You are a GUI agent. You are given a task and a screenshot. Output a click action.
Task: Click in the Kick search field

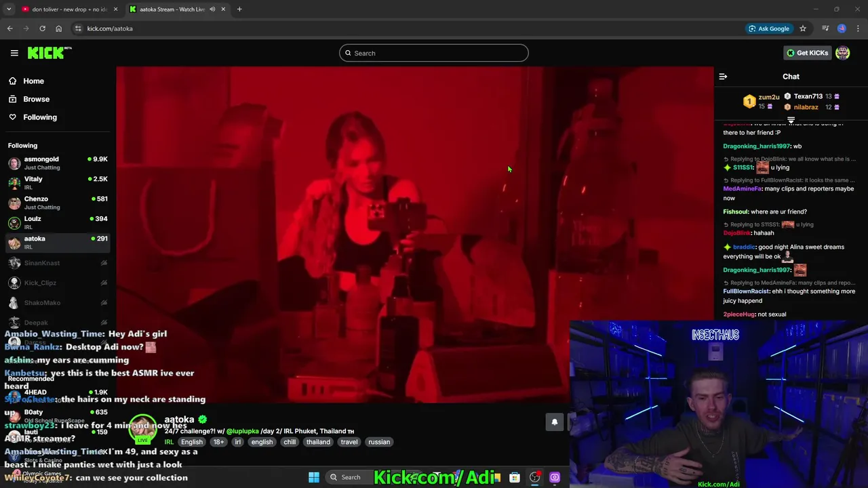(x=434, y=53)
